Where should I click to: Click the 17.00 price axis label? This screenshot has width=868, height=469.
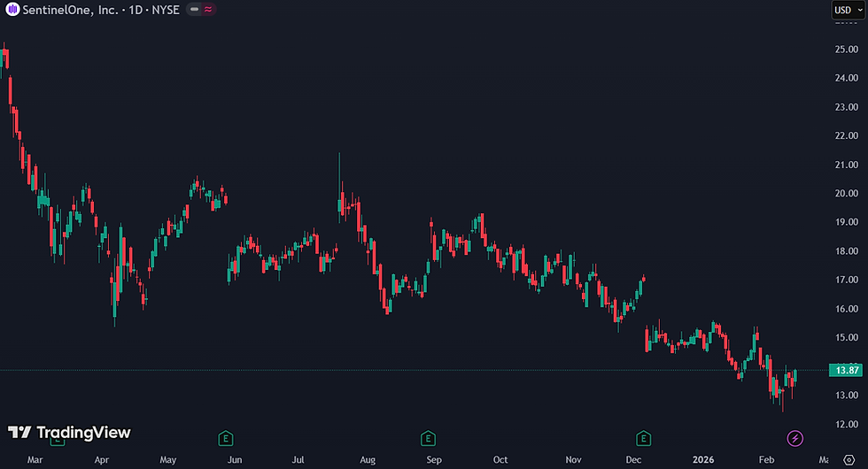(x=847, y=280)
